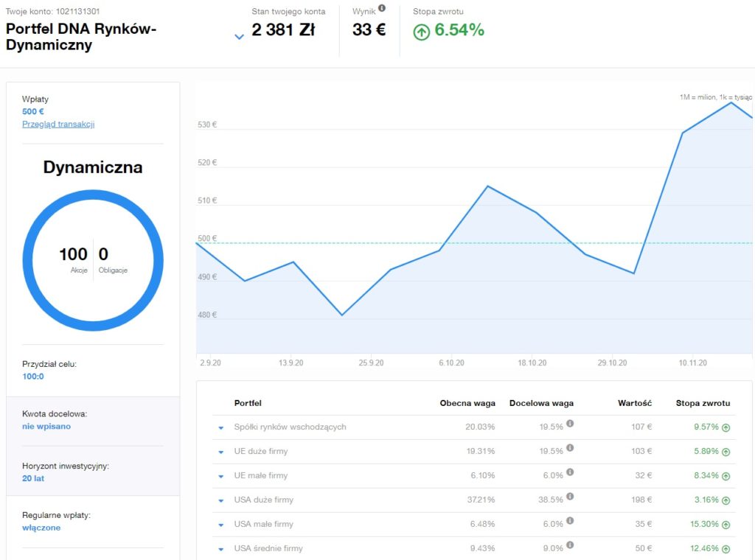Expand the USA małe firmy row
The image size is (755, 560).
click(x=220, y=525)
